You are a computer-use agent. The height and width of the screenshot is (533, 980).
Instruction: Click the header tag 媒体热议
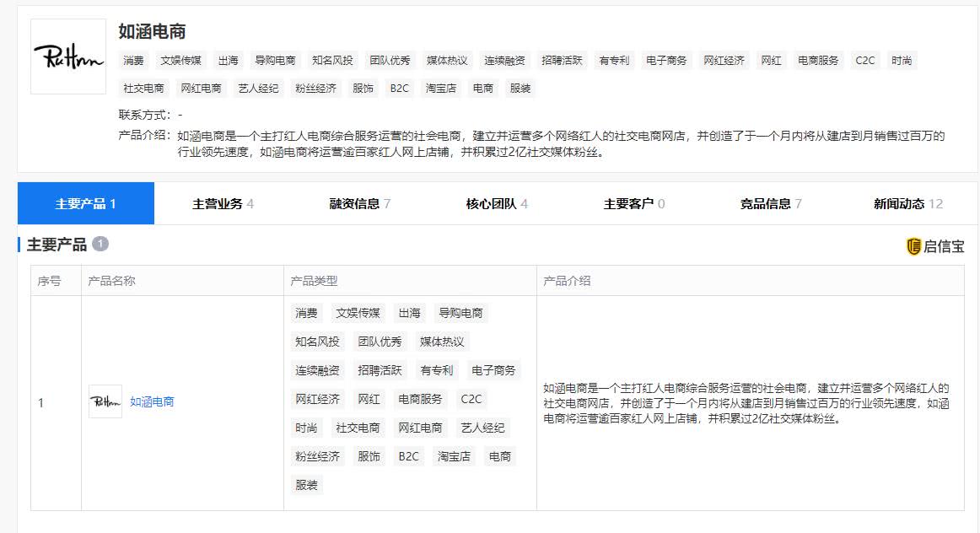(447, 61)
